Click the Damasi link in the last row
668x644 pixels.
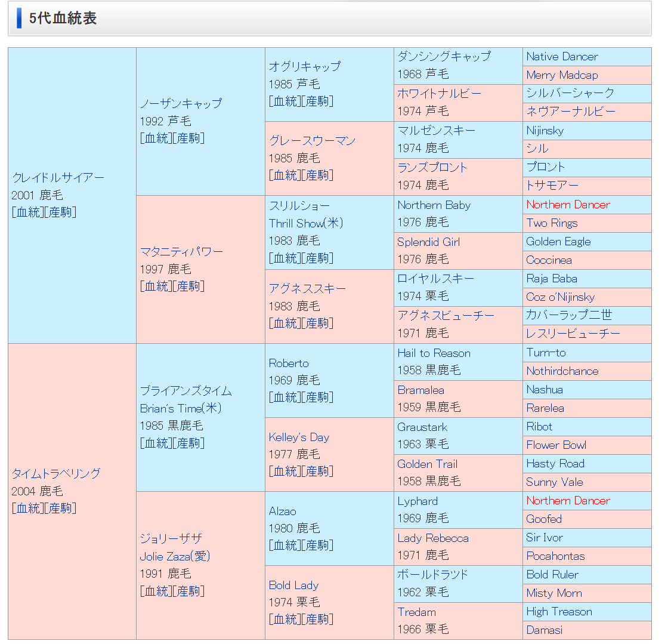coord(544,630)
